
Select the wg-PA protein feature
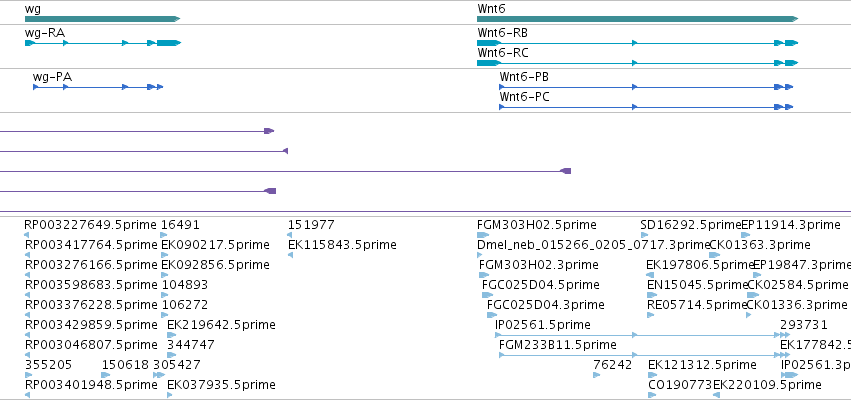pyautogui.click(x=98, y=87)
